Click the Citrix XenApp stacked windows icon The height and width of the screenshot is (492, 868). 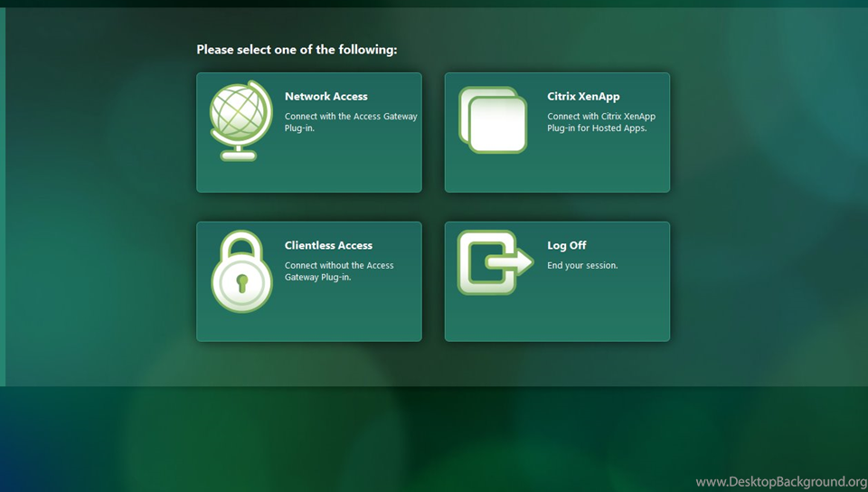[x=493, y=119]
